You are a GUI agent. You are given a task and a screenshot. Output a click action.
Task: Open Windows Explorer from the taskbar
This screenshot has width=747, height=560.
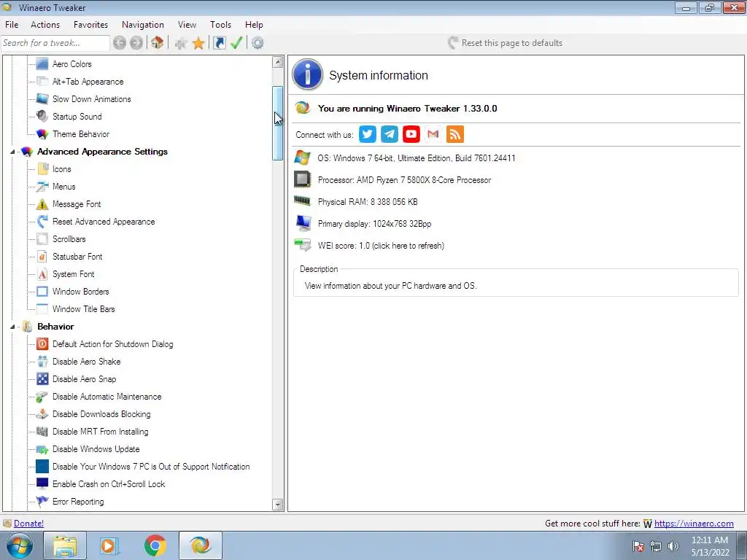pyautogui.click(x=65, y=545)
